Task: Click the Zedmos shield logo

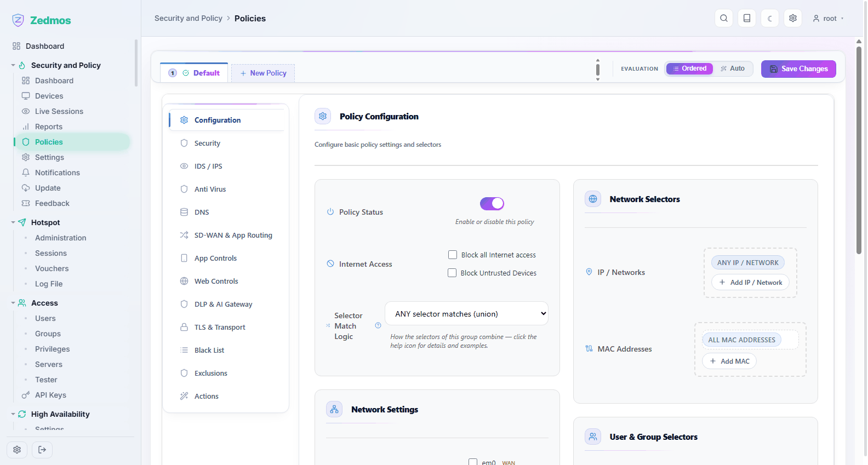Action: point(18,20)
